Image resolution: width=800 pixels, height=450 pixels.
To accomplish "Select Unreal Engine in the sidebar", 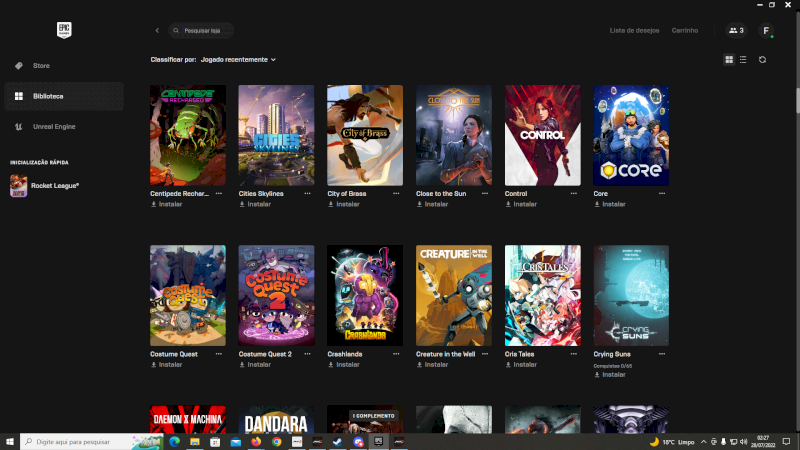I will pyautogui.click(x=53, y=127).
